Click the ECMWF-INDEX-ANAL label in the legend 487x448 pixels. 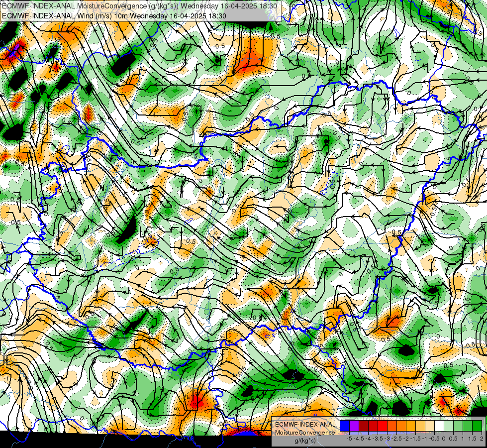click(x=305, y=425)
